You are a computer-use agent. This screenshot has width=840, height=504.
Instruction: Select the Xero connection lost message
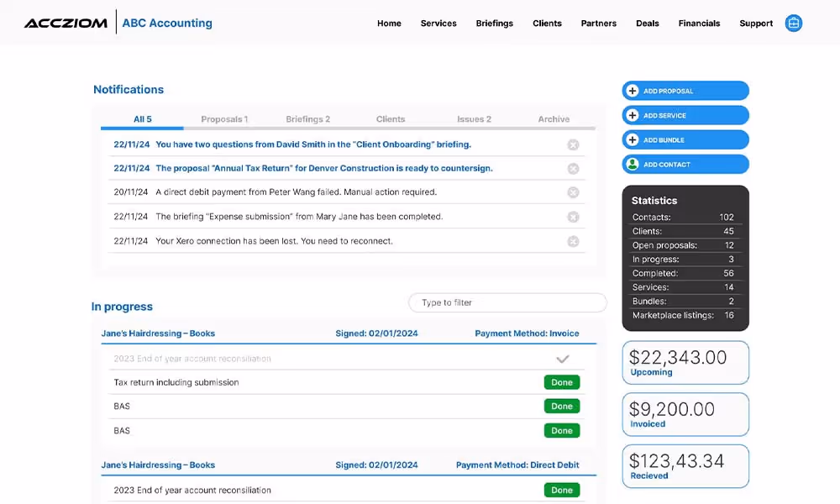275,241
